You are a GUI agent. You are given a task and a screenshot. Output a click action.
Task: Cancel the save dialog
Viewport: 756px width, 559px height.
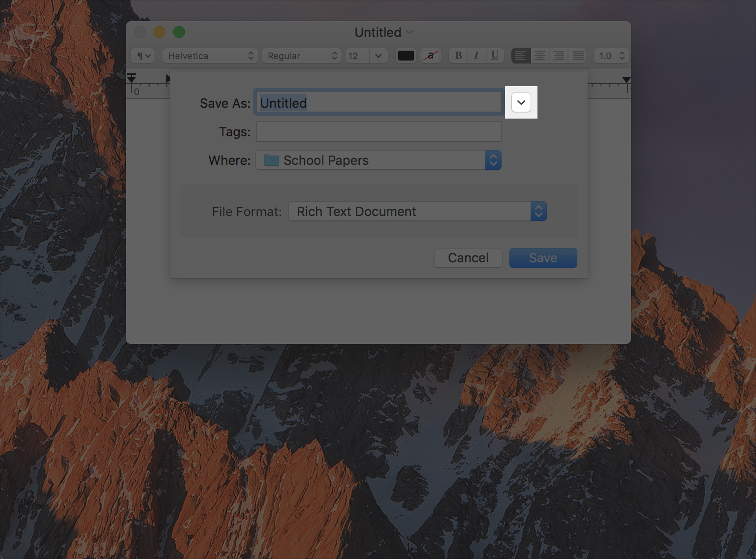click(x=468, y=258)
